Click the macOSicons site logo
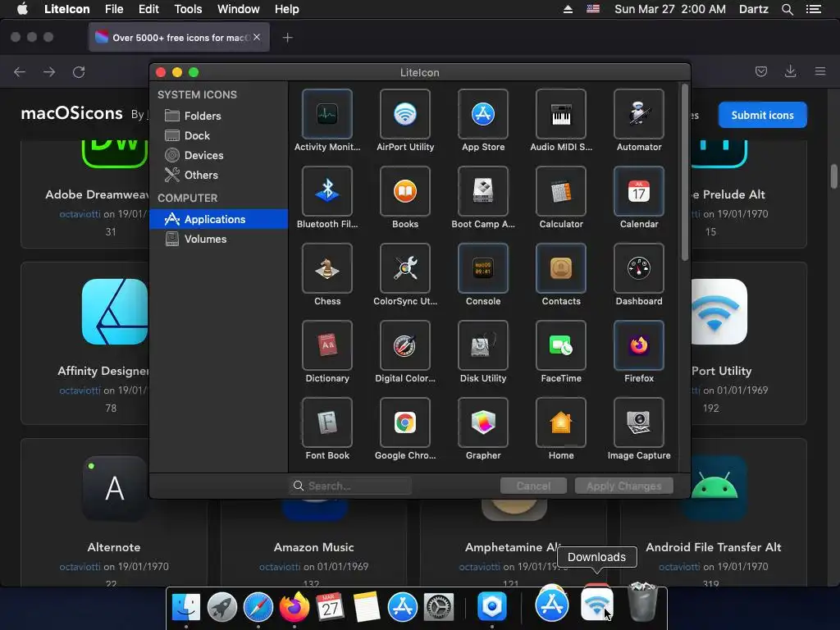This screenshot has width=840, height=630. pyautogui.click(x=72, y=113)
